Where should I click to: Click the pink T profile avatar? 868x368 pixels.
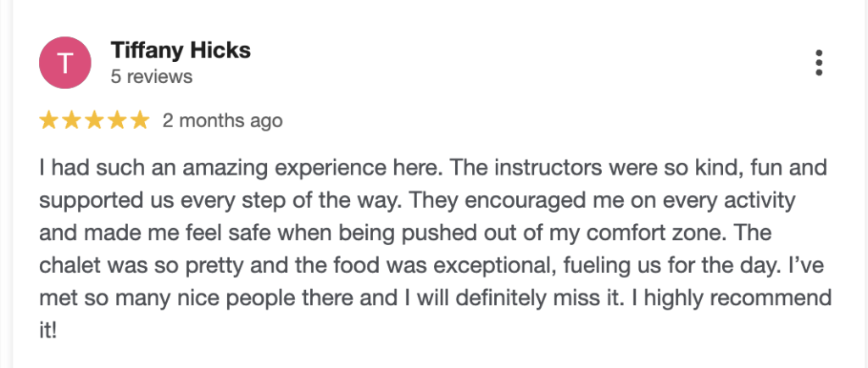pyautogui.click(x=64, y=63)
